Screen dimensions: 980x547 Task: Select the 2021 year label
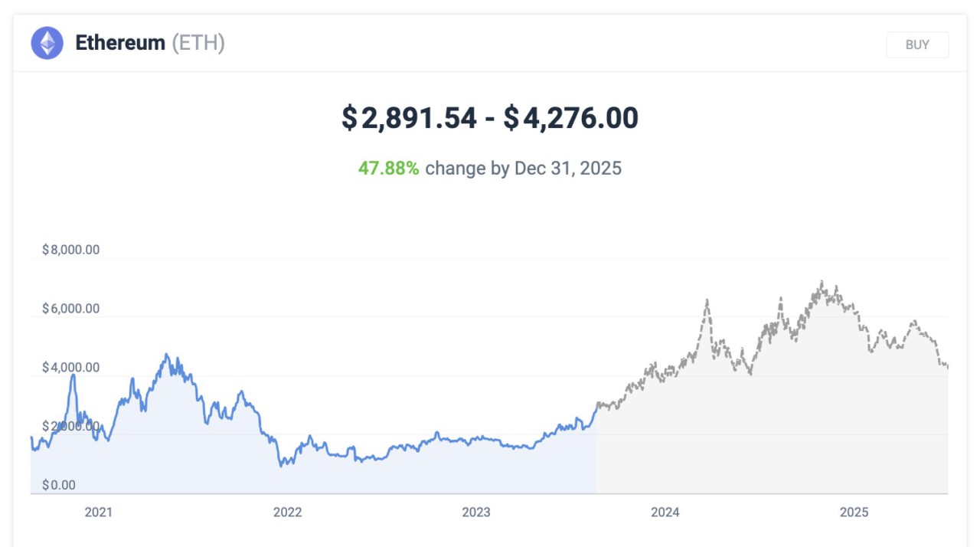100,513
